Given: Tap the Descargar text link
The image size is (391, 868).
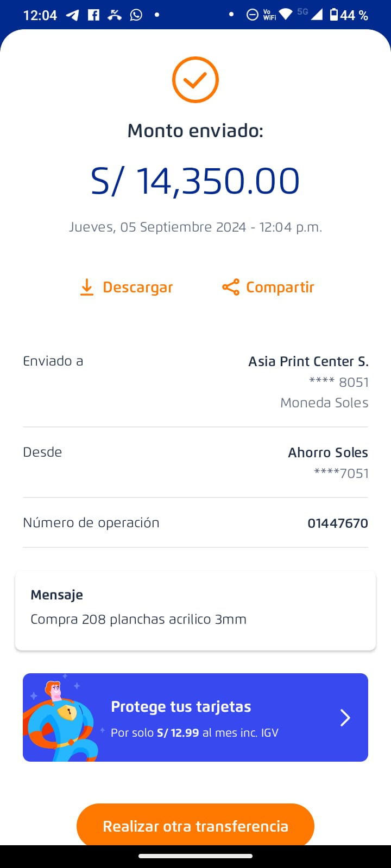Looking at the screenshot, I should pyautogui.click(x=137, y=287).
